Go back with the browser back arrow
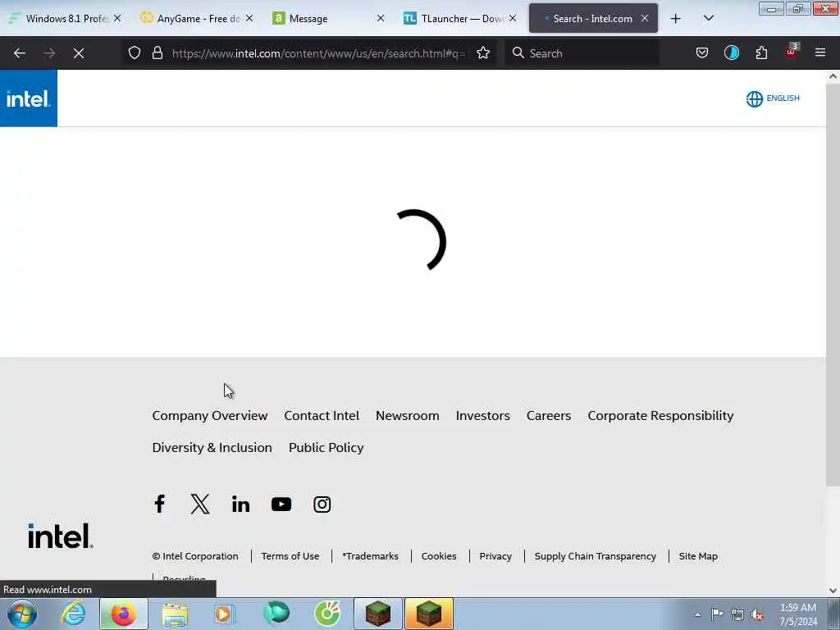 (x=20, y=53)
